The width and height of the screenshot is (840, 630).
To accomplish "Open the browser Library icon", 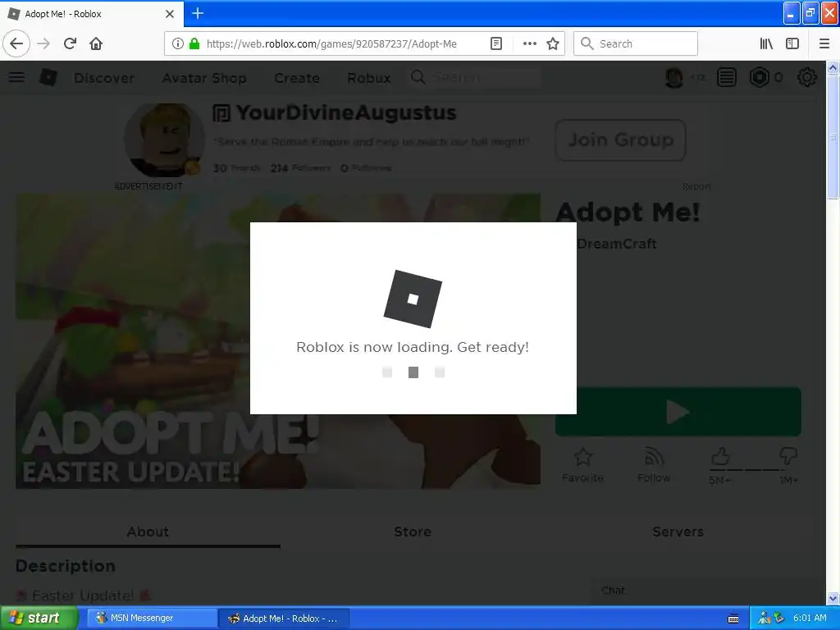I will click(x=766, y=43).
